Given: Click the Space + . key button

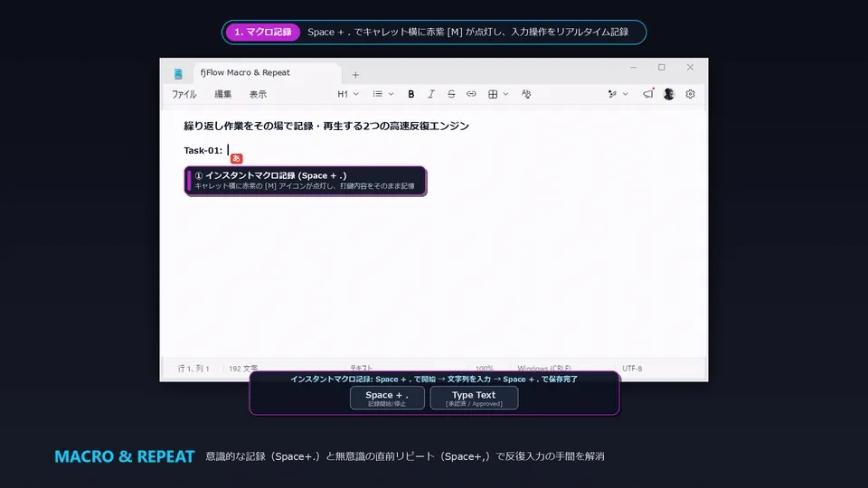Looking at the screenshot, I should [387, 398].
